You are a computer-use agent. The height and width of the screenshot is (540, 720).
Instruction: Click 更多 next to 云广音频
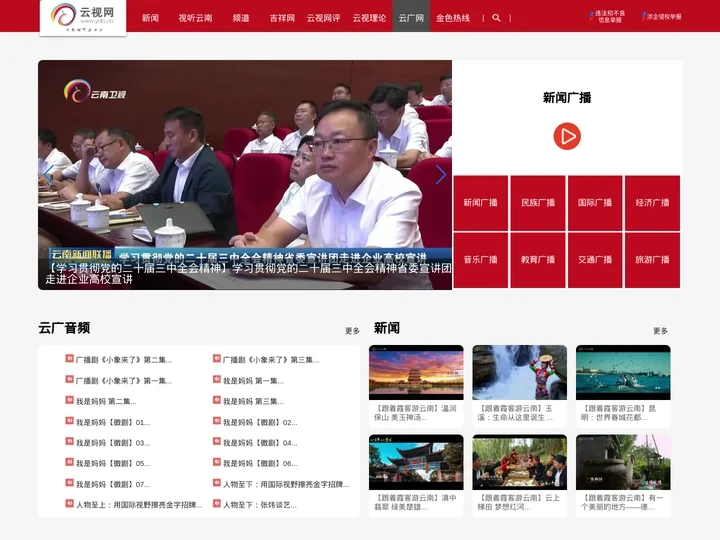coord(352,331)
